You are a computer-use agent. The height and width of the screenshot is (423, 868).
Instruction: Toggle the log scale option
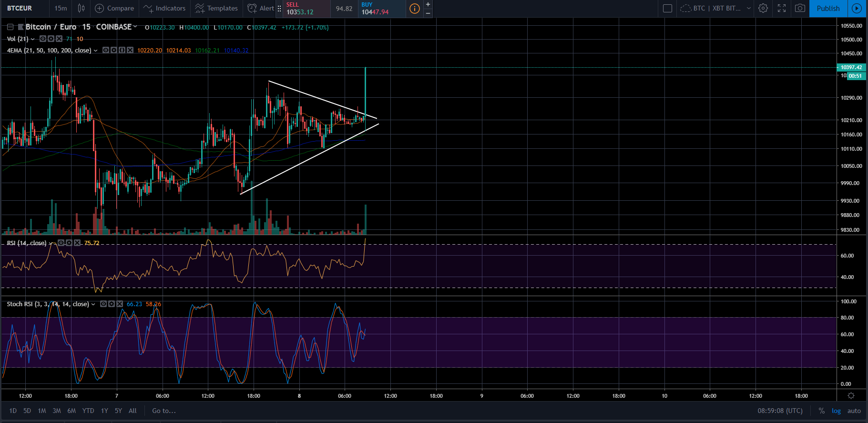point(836,411)
